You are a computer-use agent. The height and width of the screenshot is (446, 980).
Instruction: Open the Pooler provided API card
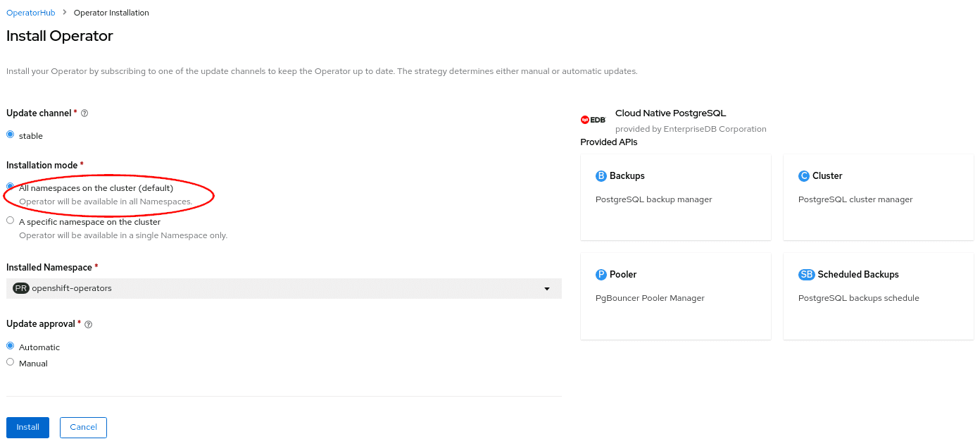click(675, 296)
